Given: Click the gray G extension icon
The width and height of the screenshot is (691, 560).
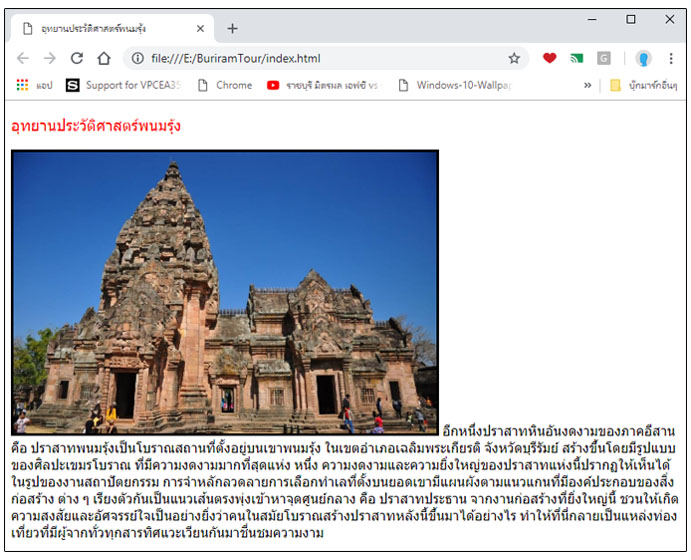Looking at the screenshot, I should 604,59.
